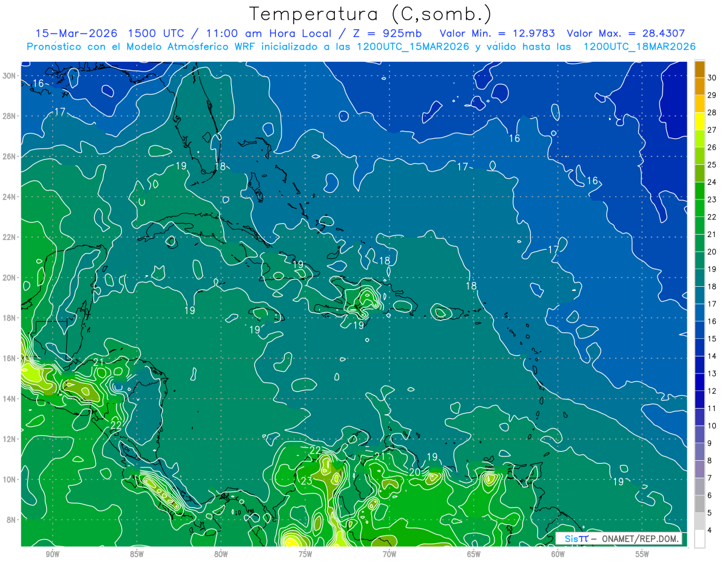
Task: Click the '85W' longitude label
Action: pyautogui.click(x=136, y=554)
